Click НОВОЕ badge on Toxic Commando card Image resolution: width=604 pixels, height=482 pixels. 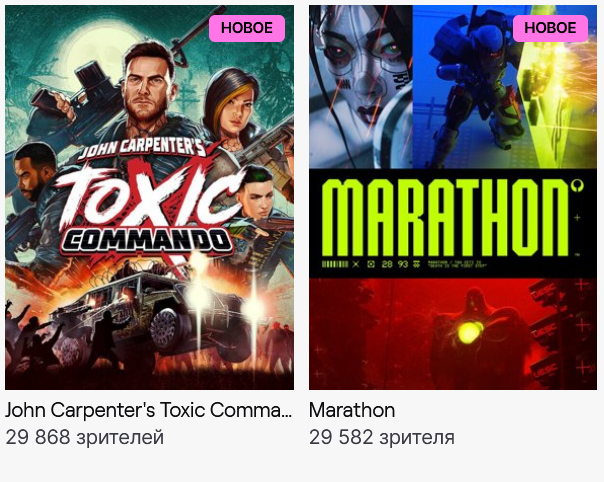click(247, 28)
